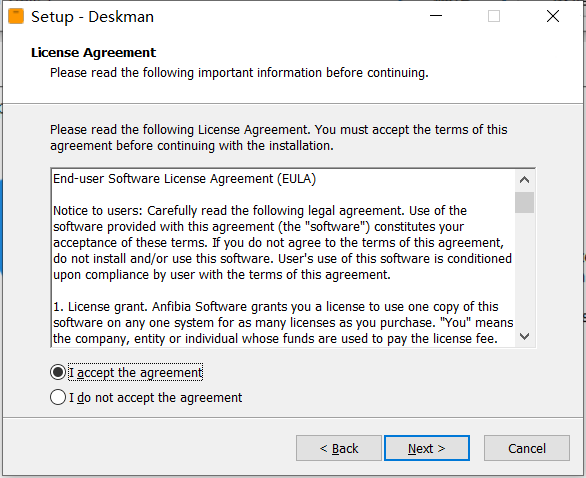Click the disabled maximize window button

tap(494, 16)
